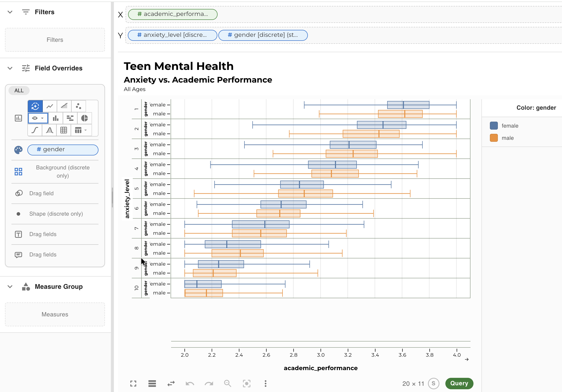Click the overlapping circles opacity icon
562x392 pixels.
point(19,193)
